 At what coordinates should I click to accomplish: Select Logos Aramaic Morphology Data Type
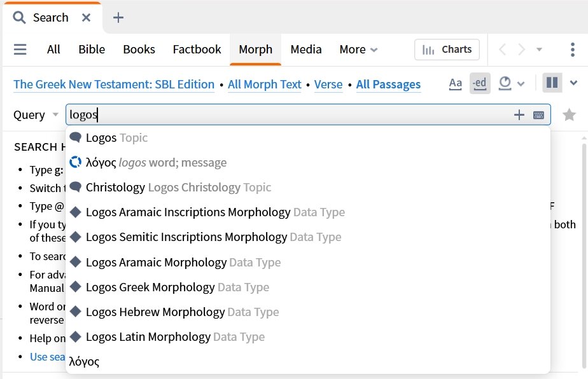pyautogui.click(x=308, y=262)
